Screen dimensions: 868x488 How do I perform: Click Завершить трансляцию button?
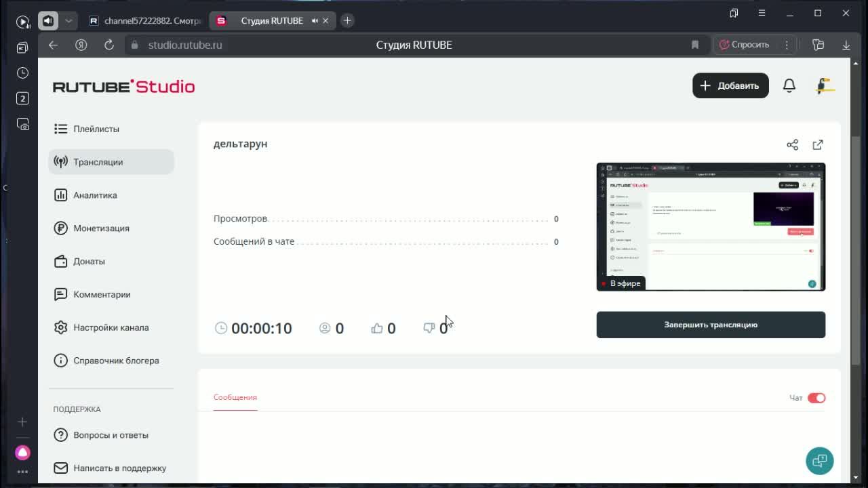(x=711, y=325)
